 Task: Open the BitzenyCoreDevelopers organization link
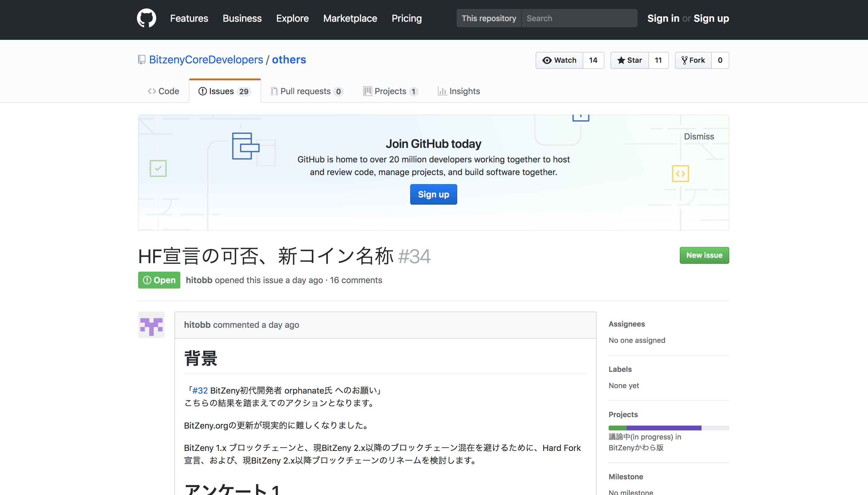tap(206, 60)
